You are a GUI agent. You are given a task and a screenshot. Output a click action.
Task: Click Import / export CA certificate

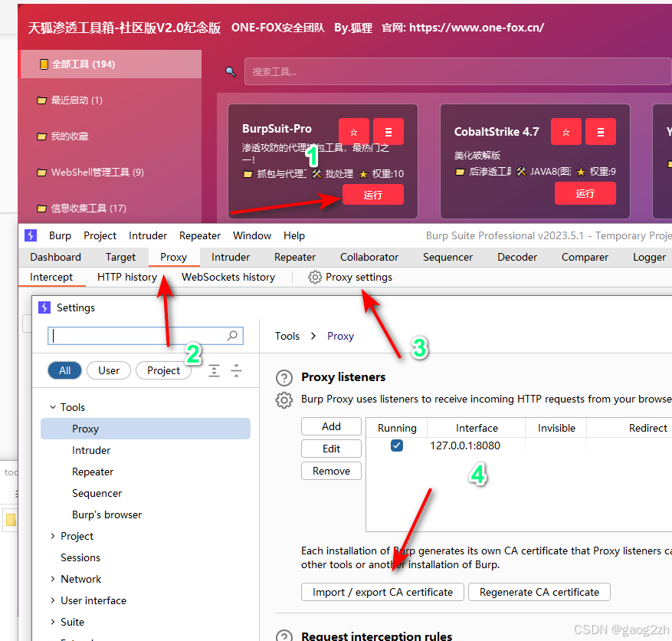(382, 592)
